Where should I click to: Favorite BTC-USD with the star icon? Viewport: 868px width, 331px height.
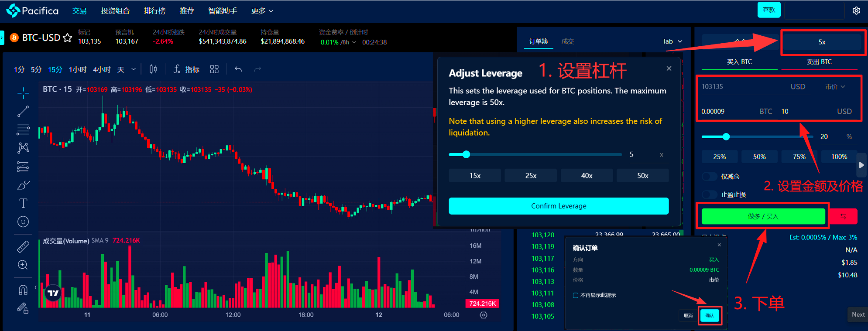click(x=68, y=38)
